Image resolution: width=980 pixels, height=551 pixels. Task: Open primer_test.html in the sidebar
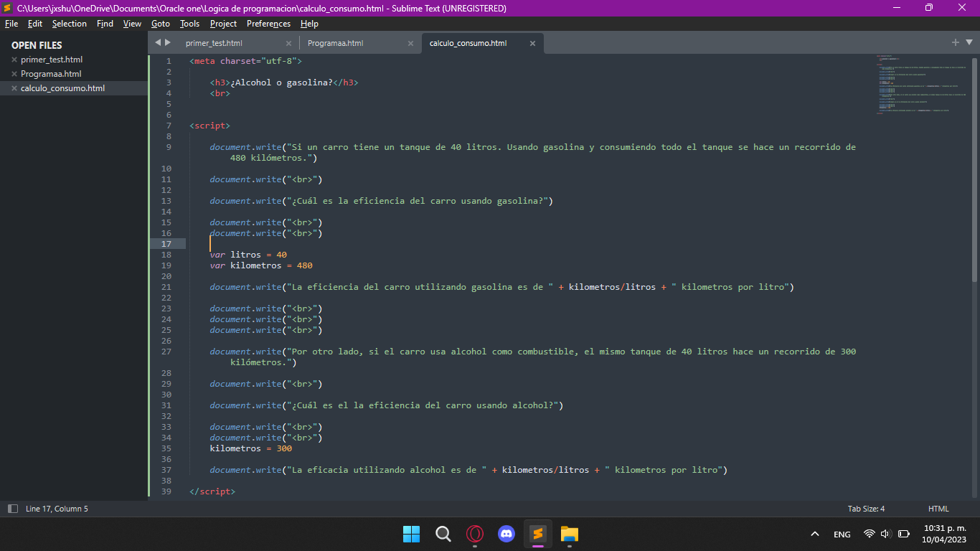point(52,60)
